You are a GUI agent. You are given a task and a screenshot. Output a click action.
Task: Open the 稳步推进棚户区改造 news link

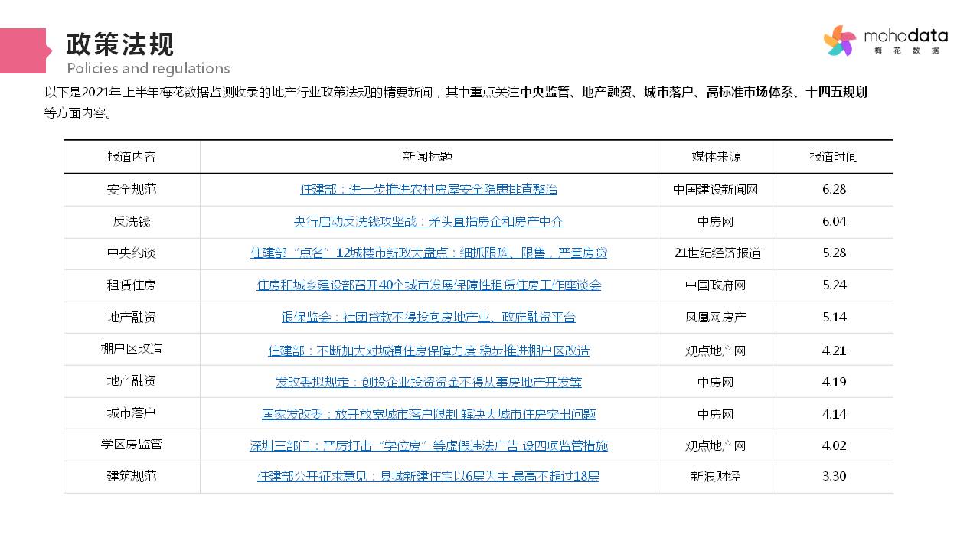[x=429, y=350]
